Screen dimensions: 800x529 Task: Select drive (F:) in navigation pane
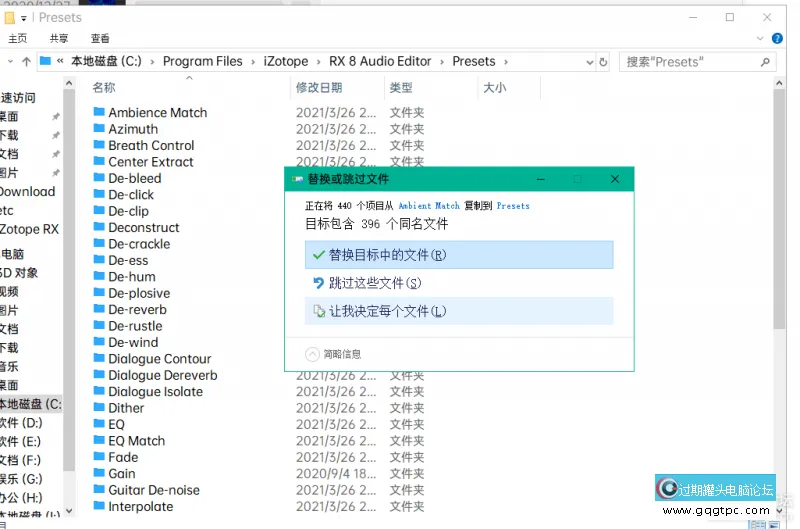click(20, 460)
